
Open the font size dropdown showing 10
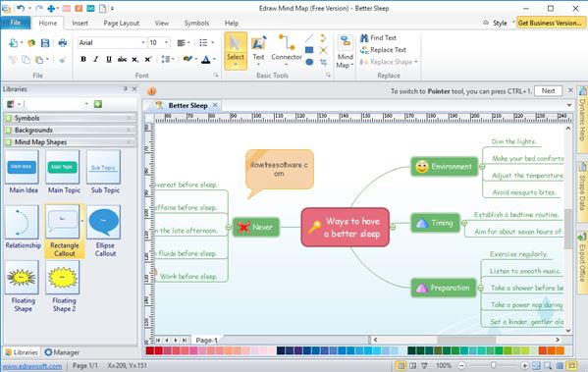point(166,43)
